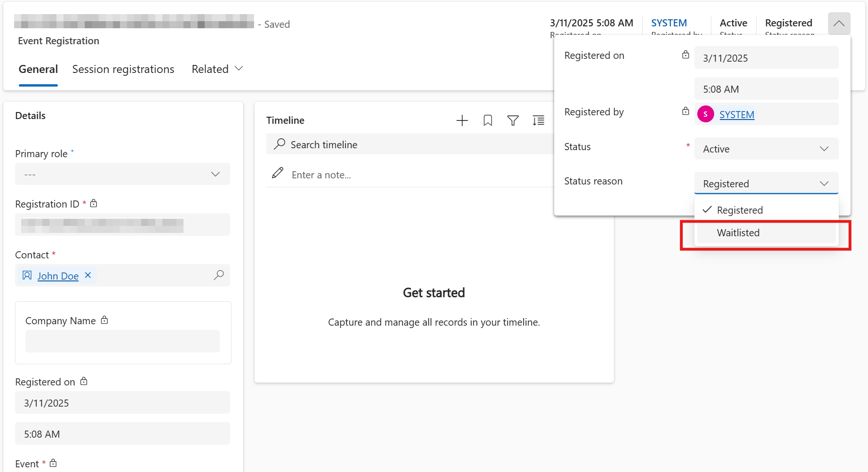The height and width of the screenshot is (472, 868).
Task: Open the Status reason dropdown
Action: click(x=766, y=184)
